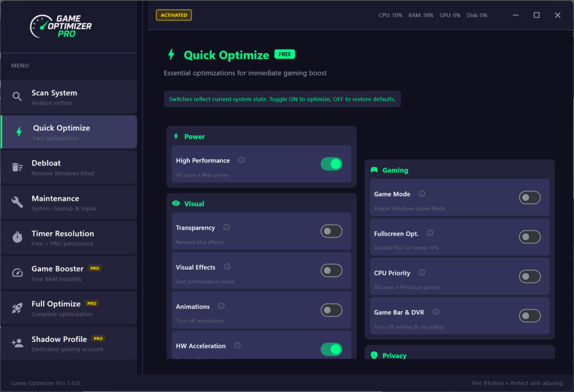
Task: Click the FREE badge beside Quick Optimize
Action: (284, 54)
